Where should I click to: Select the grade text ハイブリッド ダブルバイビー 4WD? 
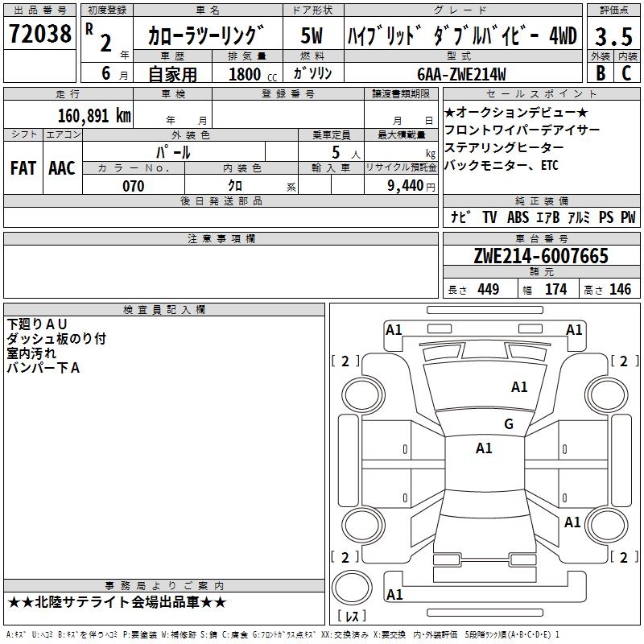coord(462,36)
